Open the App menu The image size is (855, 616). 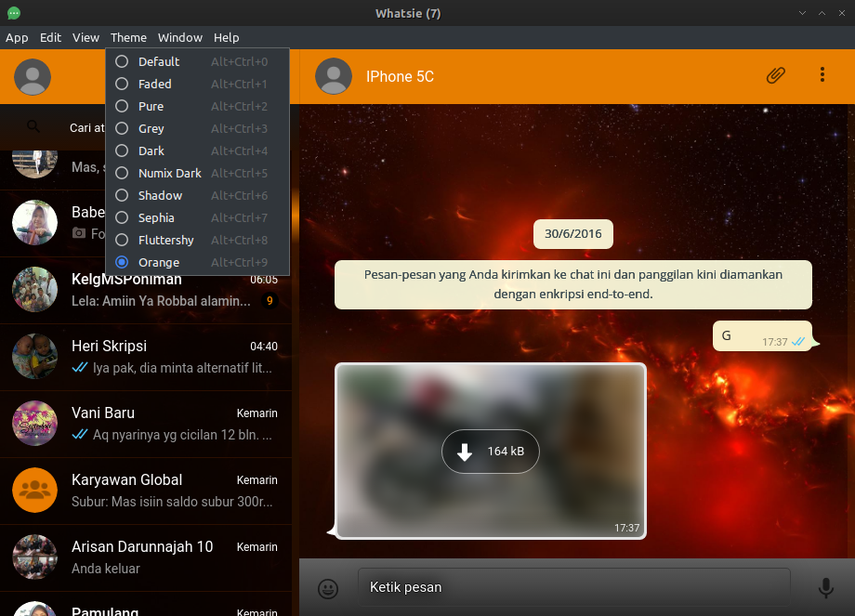[x=17, y=37]
